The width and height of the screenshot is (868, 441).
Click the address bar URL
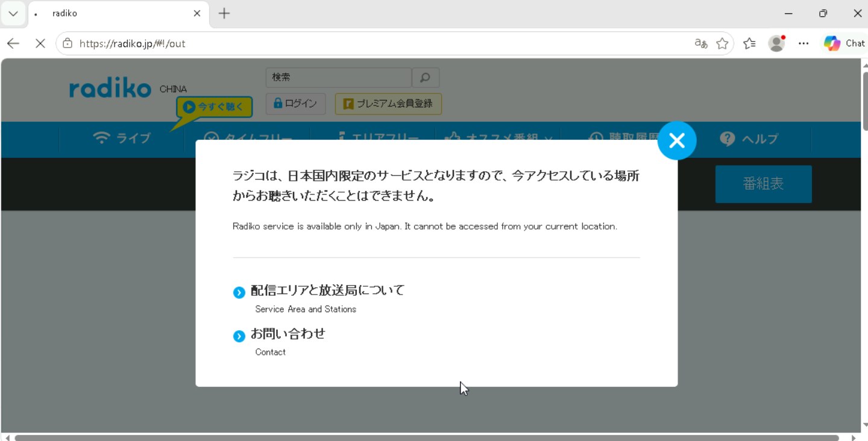pyautogui.click(x=133, y=43)
